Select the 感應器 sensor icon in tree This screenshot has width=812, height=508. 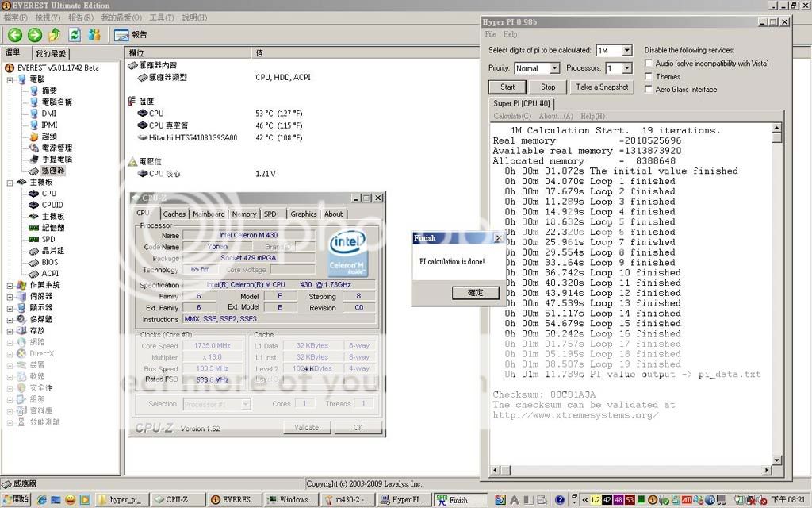33,171
